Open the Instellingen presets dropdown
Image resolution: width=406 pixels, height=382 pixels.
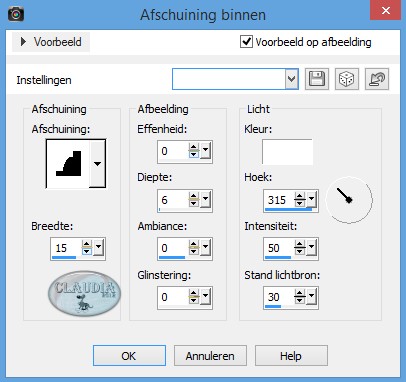(291, 79)
